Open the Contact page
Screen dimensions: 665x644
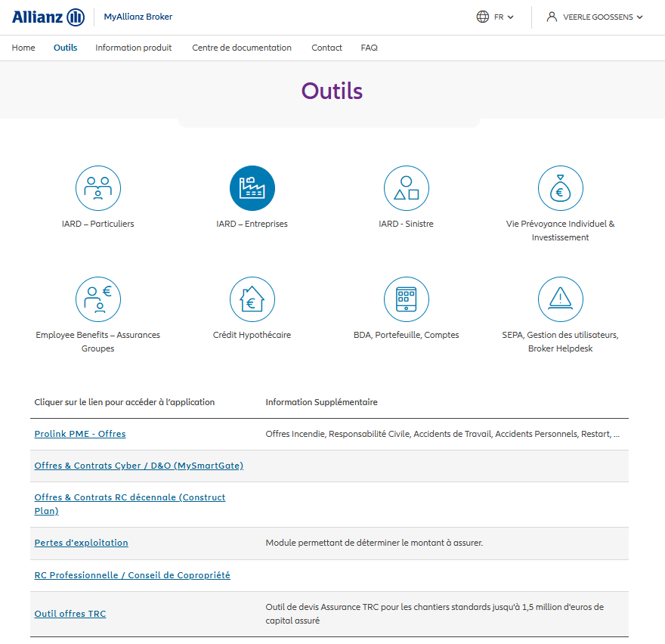point(326,48)
